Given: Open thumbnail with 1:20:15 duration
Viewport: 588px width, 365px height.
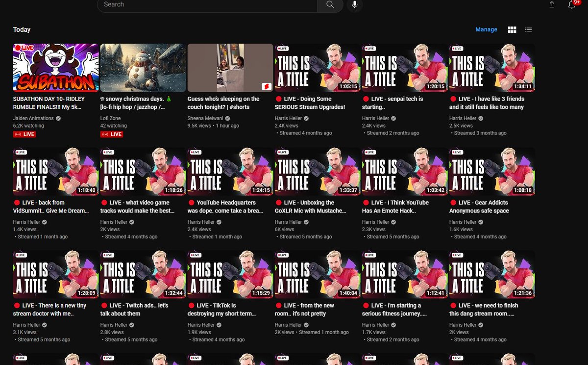Looking at the screenshot, I should [404, 68].
